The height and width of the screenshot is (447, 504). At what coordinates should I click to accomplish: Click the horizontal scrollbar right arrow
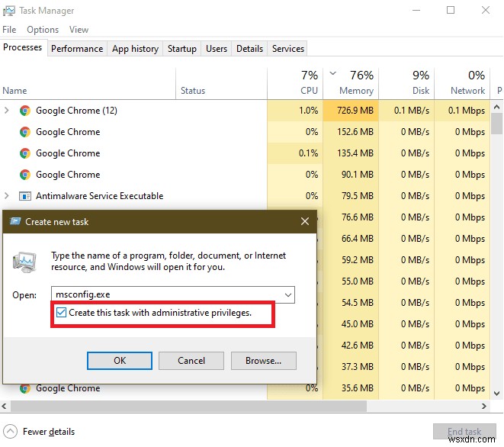483,406
